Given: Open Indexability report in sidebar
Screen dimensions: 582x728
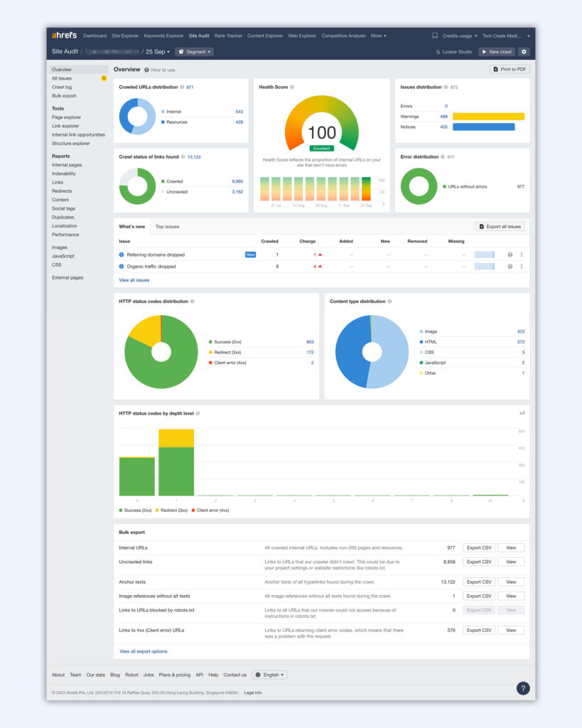Looking at the screenshot, I should click(64, 173).
